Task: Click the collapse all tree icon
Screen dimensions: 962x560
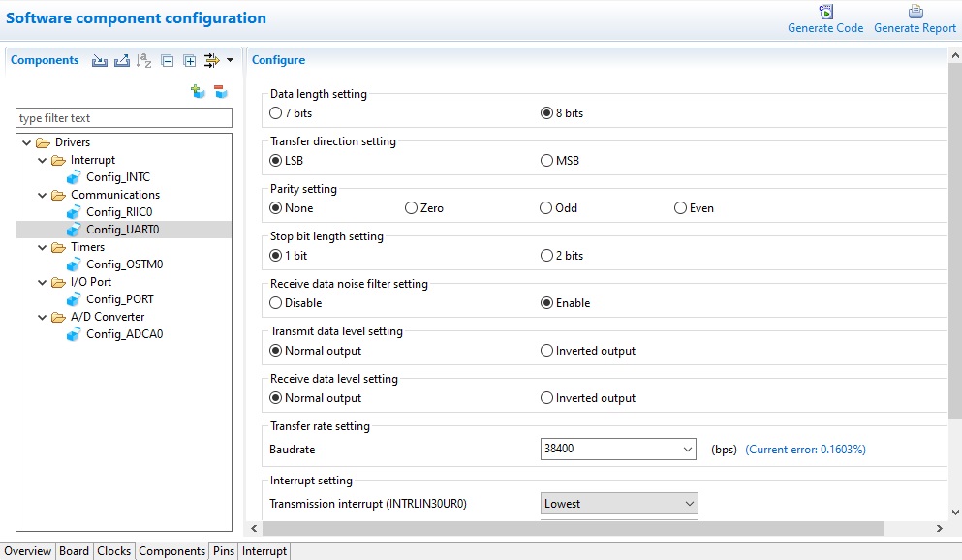Action: 168,61
